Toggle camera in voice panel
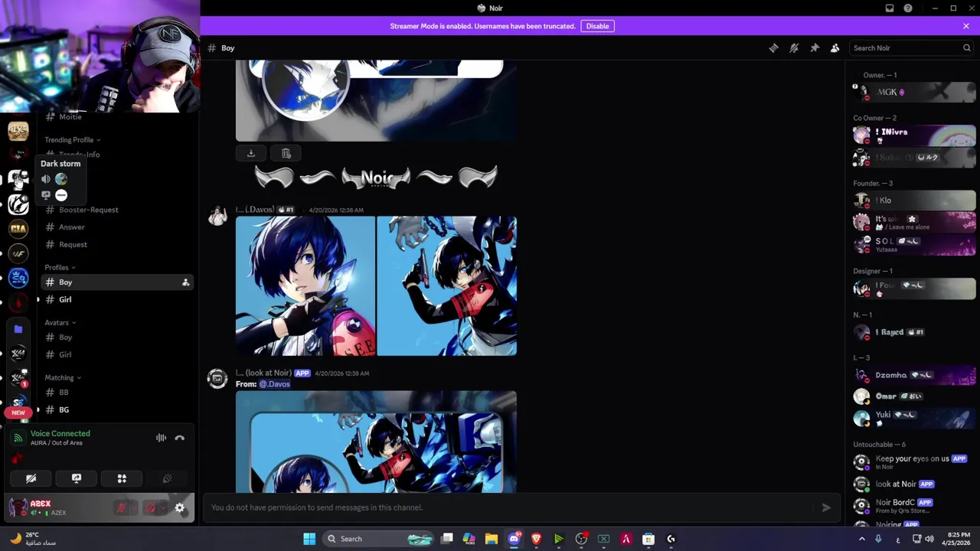980x551 pixels. [31, 479]
